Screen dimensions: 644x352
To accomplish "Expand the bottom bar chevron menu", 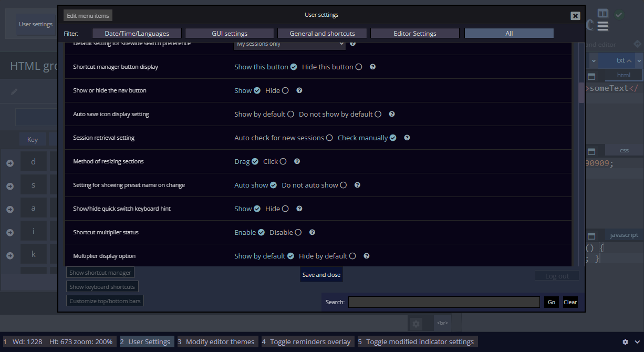I will (638, 341).
